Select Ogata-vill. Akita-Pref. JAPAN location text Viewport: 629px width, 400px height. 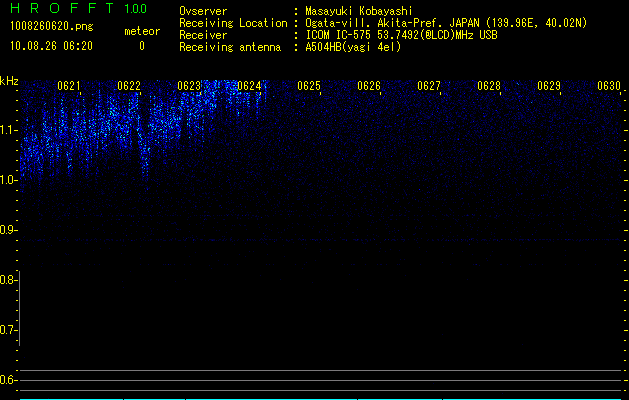446,23
